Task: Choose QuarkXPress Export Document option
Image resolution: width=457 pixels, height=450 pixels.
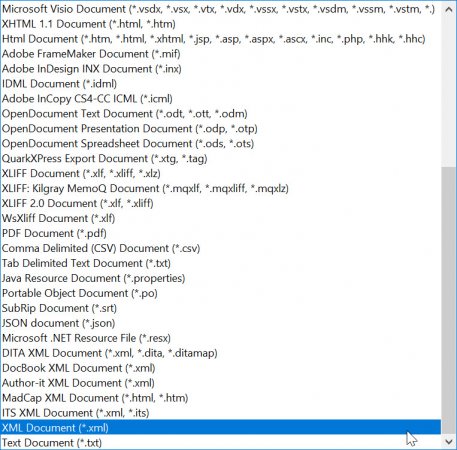Action: coord(221,158)
